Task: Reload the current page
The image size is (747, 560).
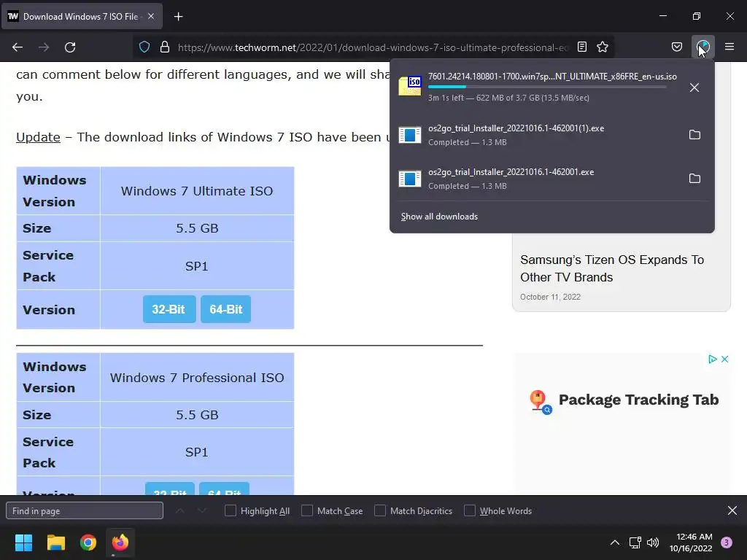Action: point(70,47)
